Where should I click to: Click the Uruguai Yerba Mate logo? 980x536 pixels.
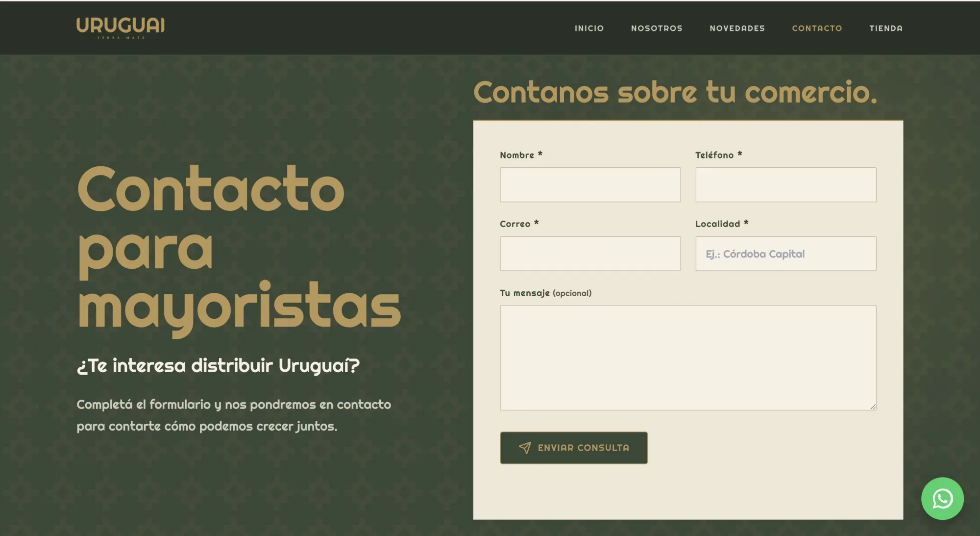click(121, 28)
